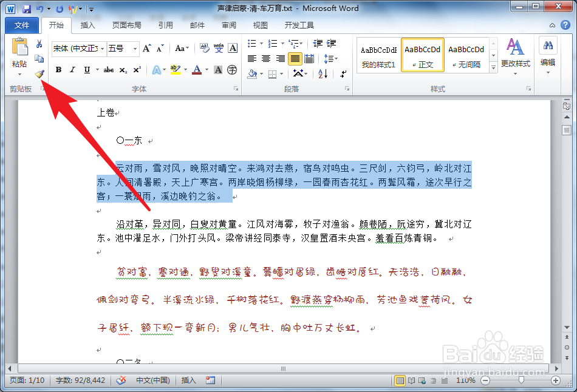Screen dimensions: 577x392
Task: Apply strikethrough to selected text
Action: tap(109, 70)
